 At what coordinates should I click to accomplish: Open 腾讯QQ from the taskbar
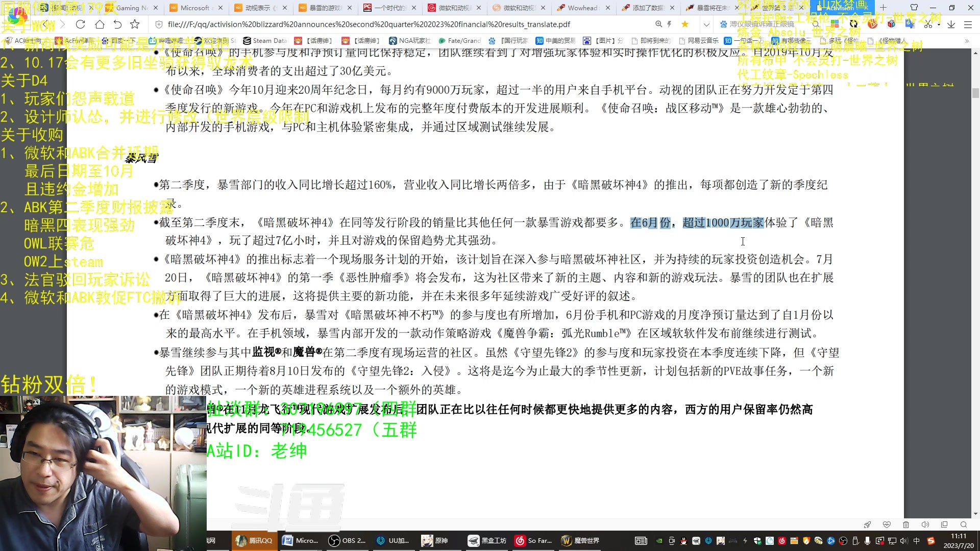[x=254, y=540]
